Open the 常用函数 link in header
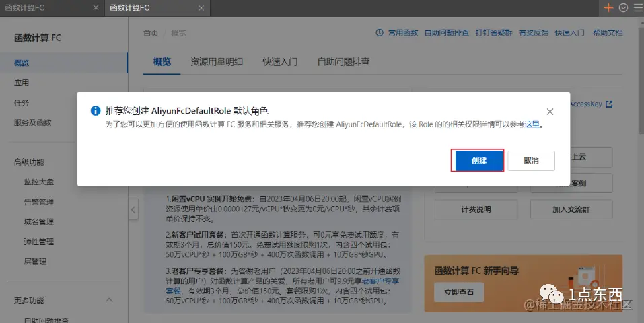 403,32
